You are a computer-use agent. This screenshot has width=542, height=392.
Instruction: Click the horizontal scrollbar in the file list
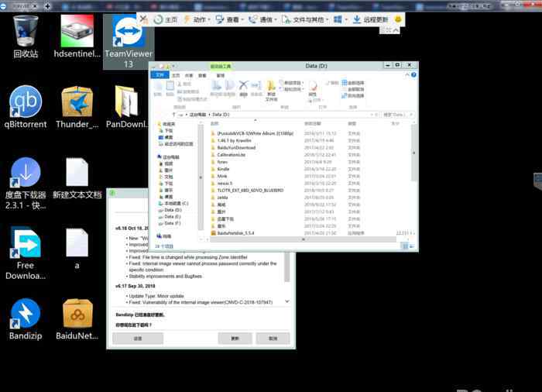[x=303, y=239]
